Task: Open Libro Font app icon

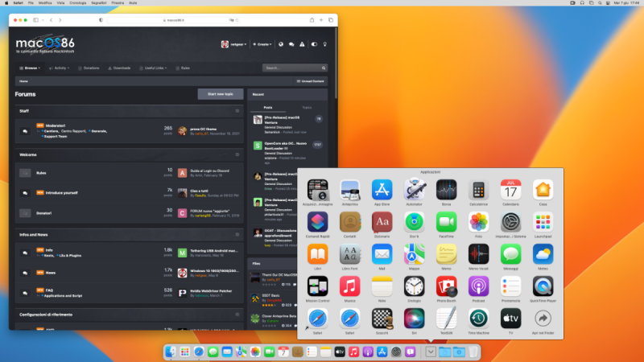Action: pos(350,254)
